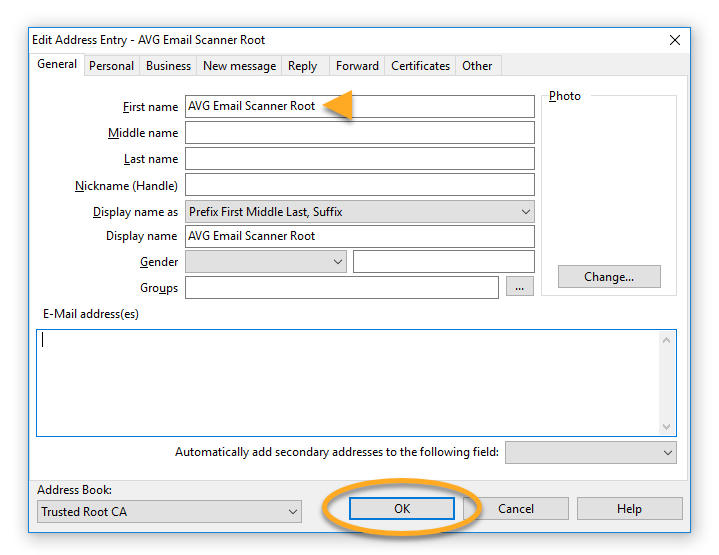The height and width of the screenshot is (555, 719).
Task: Open the Forward tab
Action: click(357, 66)
